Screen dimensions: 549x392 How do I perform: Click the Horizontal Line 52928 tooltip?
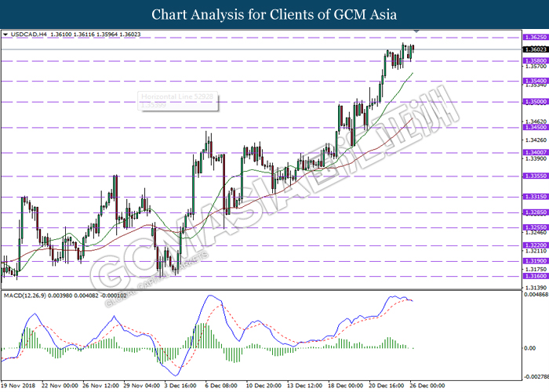tap(178, 101)
